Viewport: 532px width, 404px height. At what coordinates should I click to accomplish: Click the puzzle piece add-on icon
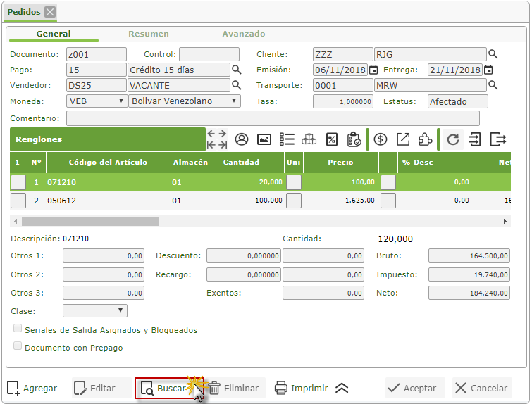(426, 139)
